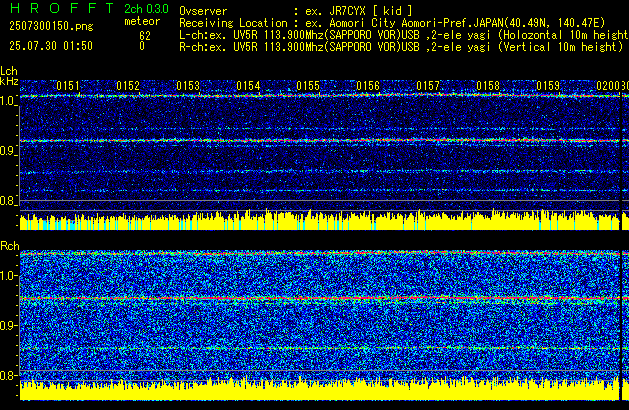Click the 0152 time marker
Image resolution: width=629 pixels, height=410 pixels.
click(x=128, y=86)
